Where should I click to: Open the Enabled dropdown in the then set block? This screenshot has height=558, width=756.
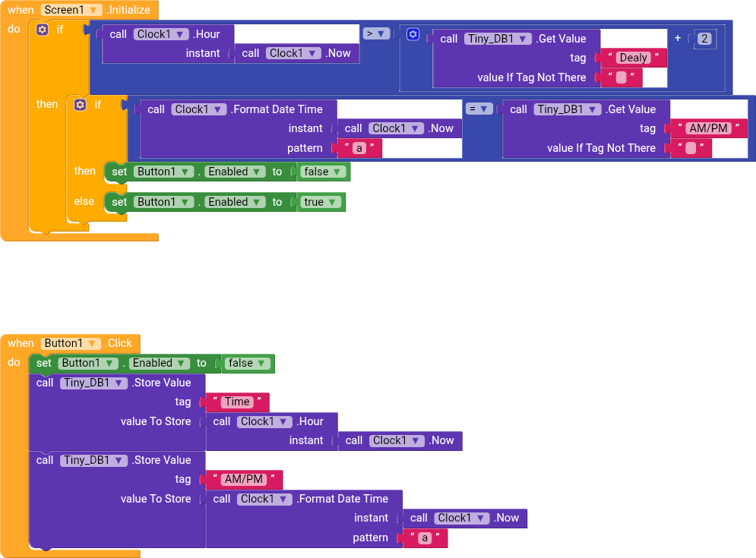coord(235,172)
